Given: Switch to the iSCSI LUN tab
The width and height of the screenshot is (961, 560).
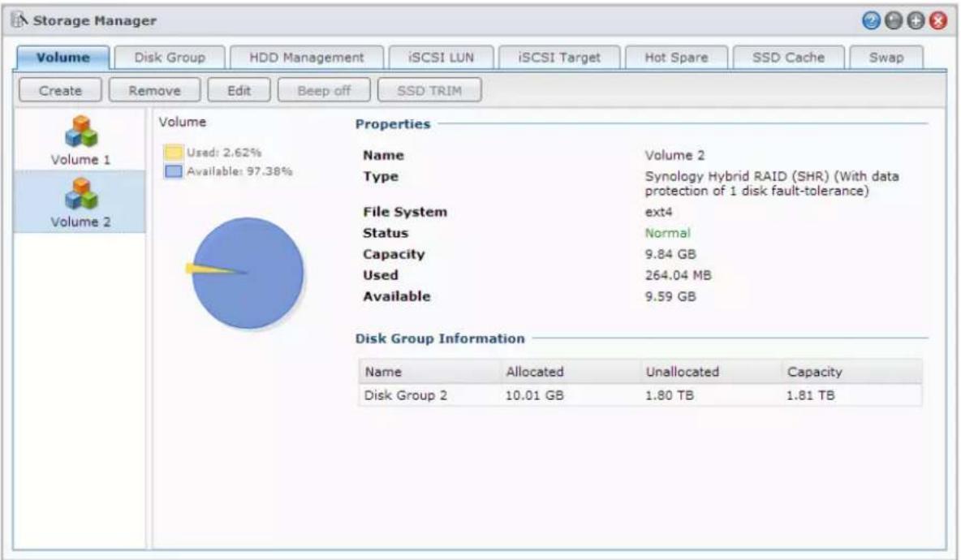Looking at the screenshot, I should click(442, 58).
